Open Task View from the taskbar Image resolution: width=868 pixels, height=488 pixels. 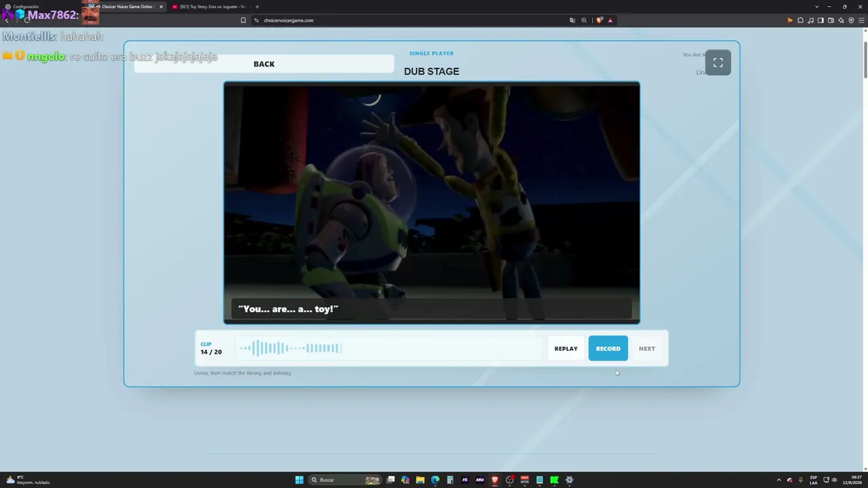pos(391,480)
